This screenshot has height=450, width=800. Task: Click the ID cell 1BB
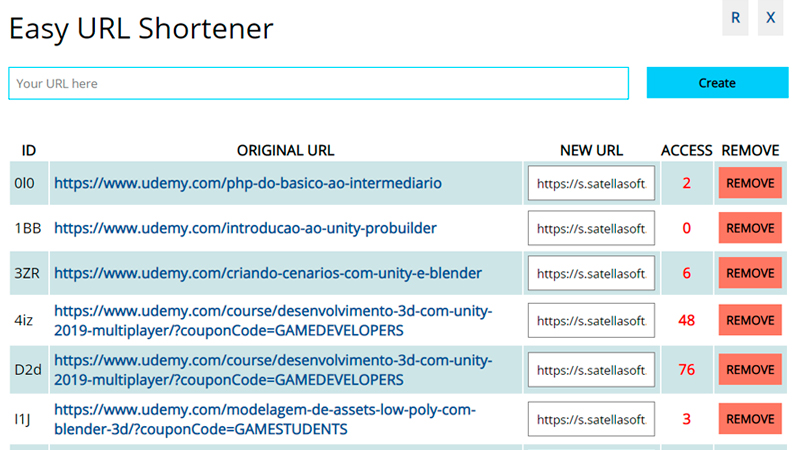coord(28,228)
